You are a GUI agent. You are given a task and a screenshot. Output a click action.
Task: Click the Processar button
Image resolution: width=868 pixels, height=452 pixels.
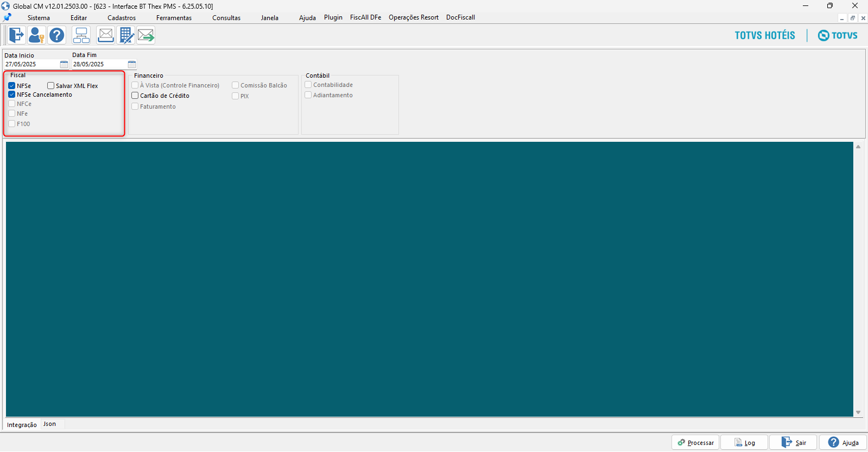(x=695, y=443)
